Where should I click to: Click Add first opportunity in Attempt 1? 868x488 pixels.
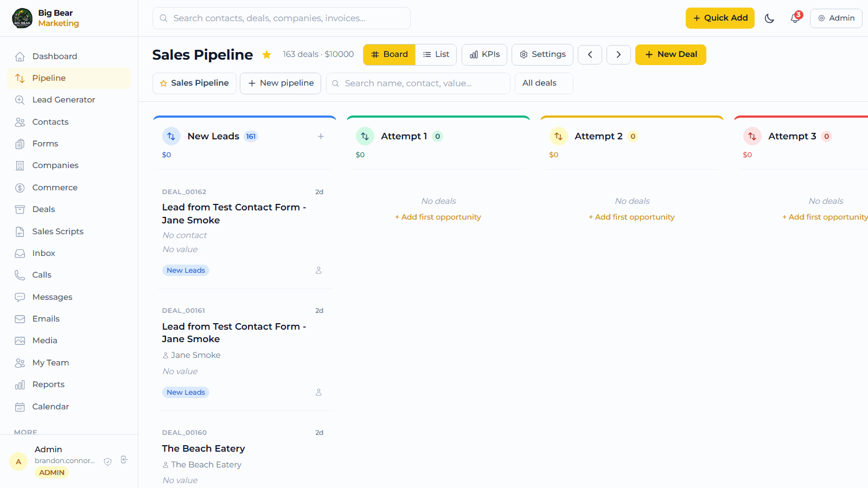[438, 217]
